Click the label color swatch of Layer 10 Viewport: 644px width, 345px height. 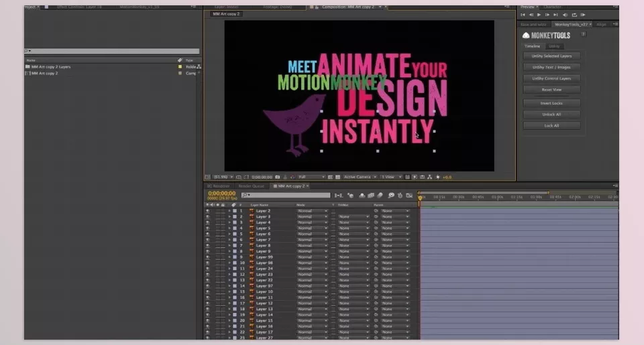pos(235,291)
